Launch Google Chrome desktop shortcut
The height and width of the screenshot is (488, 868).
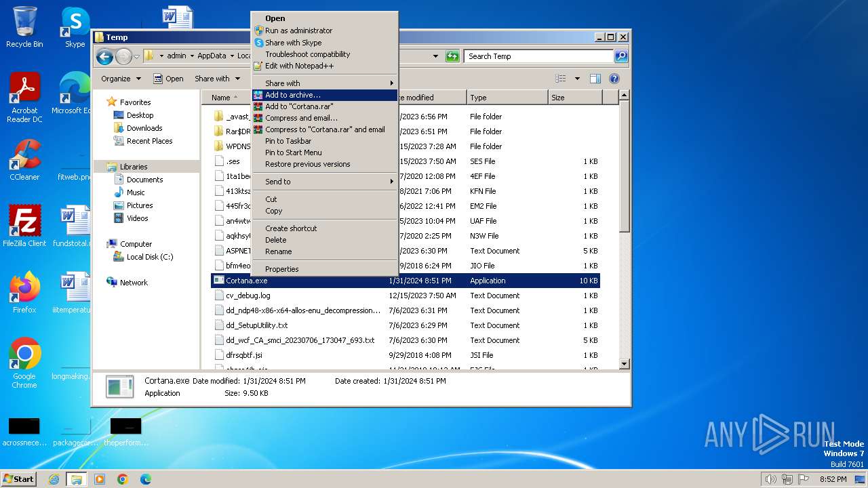[24, 363]
